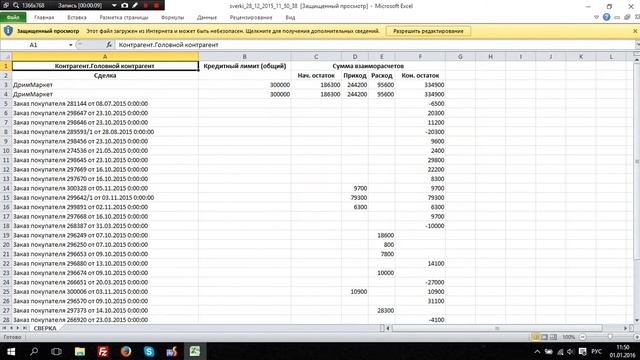
Task: Click Разрешить редактирование button
Action: click(x=428, y=31)
